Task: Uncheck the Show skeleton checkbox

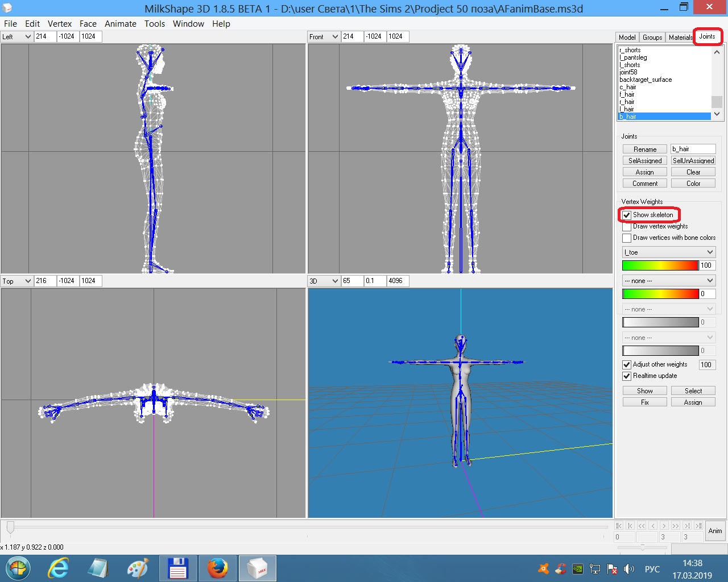Action: click(627, 215)
